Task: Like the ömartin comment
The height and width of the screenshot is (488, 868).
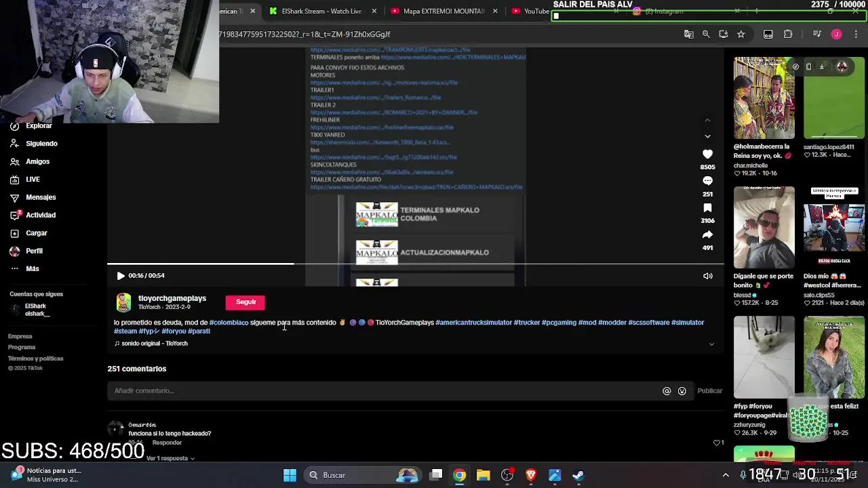Action: [x=717, y=443]
